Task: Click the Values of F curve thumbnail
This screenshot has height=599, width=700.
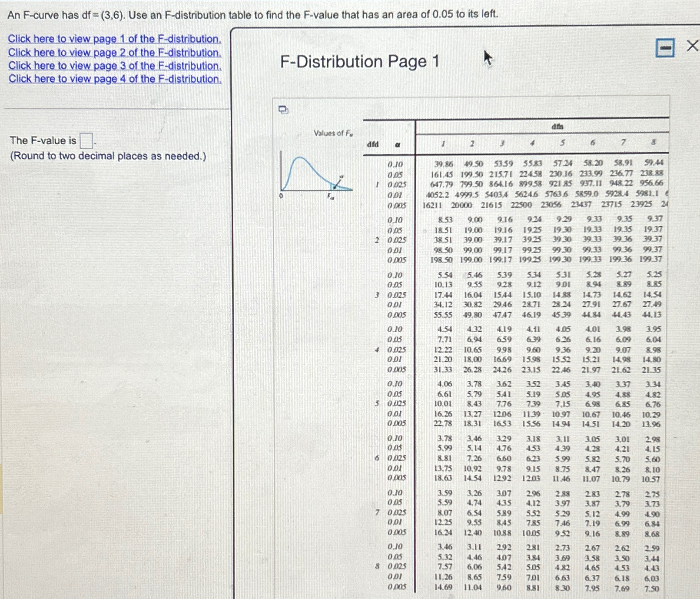Action: tap(316, 174)
